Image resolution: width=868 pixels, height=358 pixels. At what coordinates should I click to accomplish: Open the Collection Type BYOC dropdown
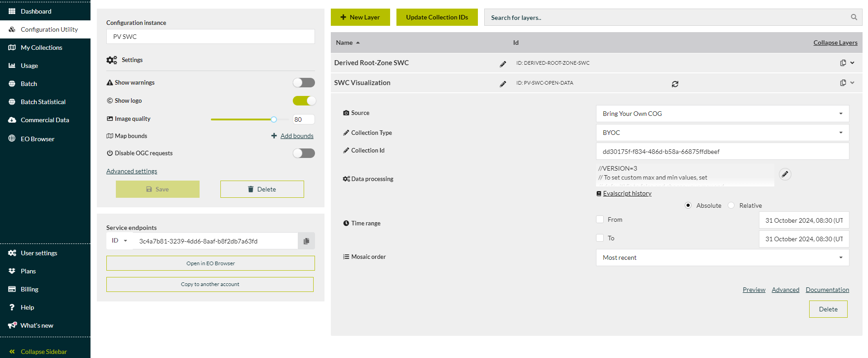click(x=722, y=133)
